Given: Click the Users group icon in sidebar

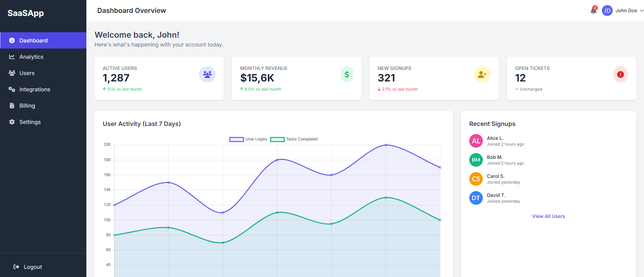Looking at the screenshot, I should click(x=12, y=73).
